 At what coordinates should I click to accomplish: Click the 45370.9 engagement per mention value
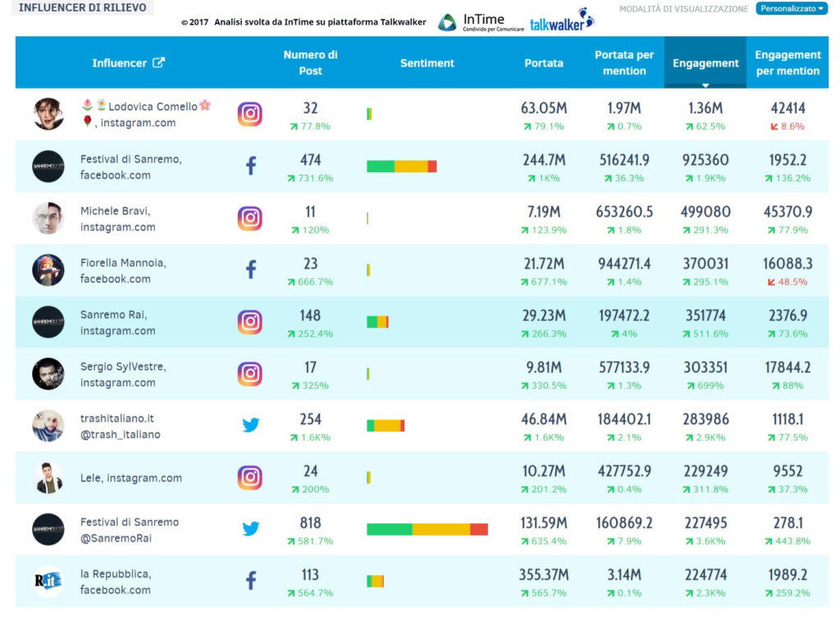[x=787, y=212]
